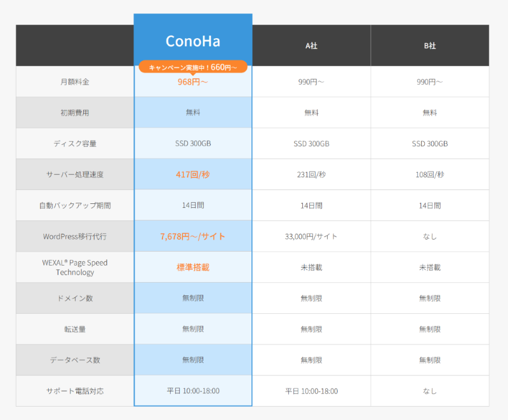Click A社's 平日 10:00-18:00 support hours
The height and width of the screenshot is (420, 508).
311,391
